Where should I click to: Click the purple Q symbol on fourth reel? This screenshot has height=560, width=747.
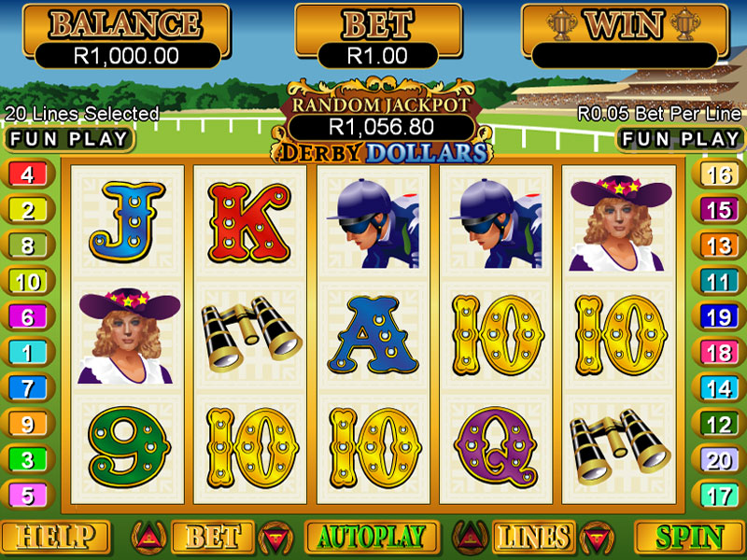click(x=496, y=446)
